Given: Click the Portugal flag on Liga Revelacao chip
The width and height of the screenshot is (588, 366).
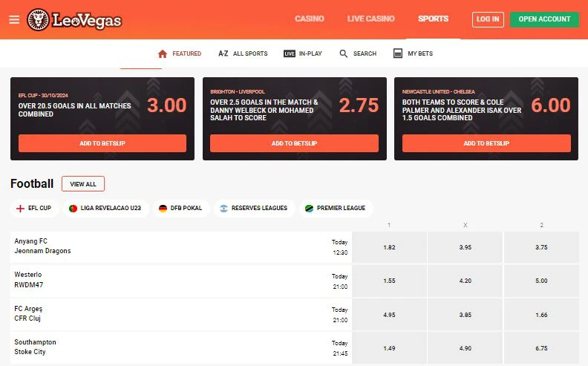Looking at the screenshot, I should [x=73, y=208].
